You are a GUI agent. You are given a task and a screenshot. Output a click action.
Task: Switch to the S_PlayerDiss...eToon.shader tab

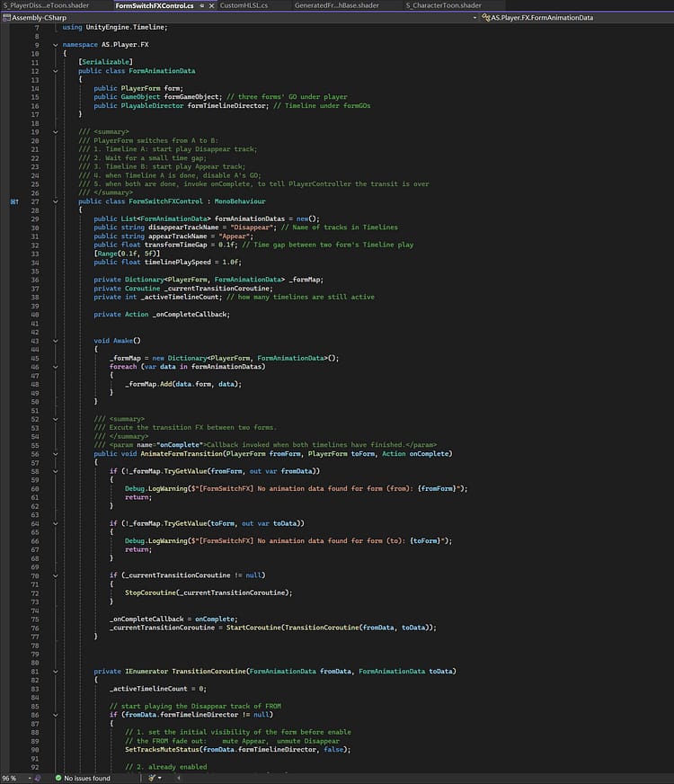click(x=46, y=5)
